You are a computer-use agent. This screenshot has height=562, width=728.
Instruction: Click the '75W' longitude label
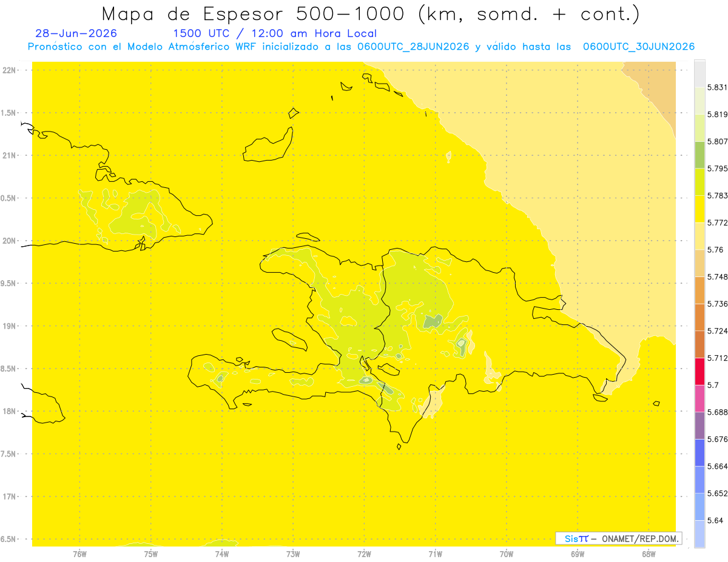[151, 554]
